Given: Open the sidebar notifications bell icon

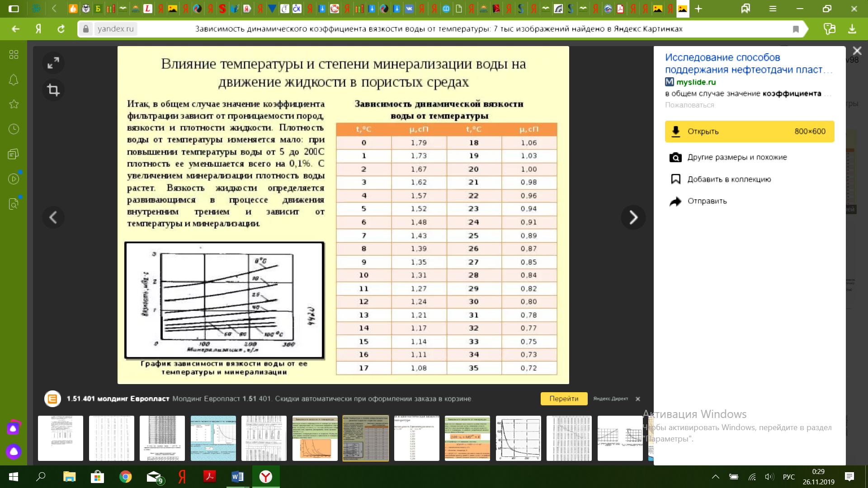Looking at the screenshot, I should 14,80.
